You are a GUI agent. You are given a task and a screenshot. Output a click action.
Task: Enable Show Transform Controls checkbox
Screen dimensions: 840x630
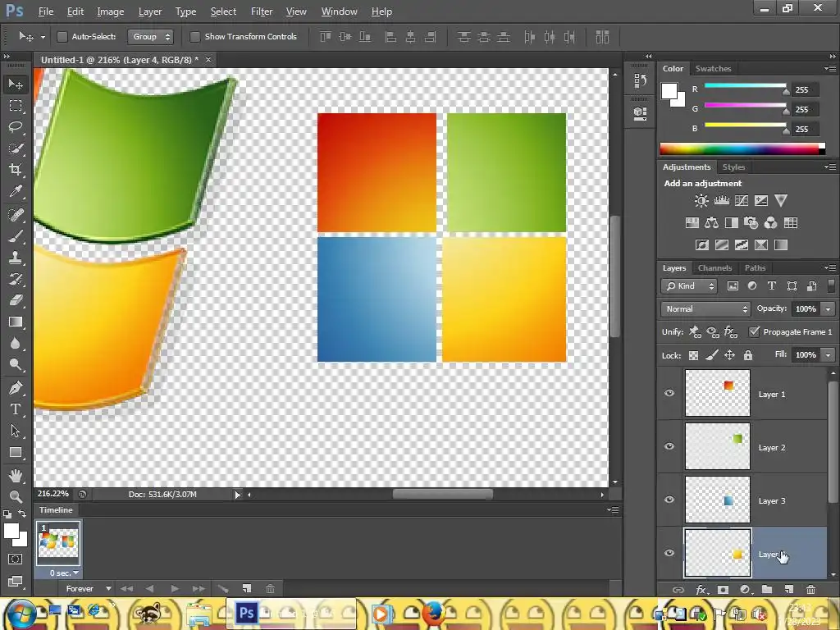tap(195, 36)
